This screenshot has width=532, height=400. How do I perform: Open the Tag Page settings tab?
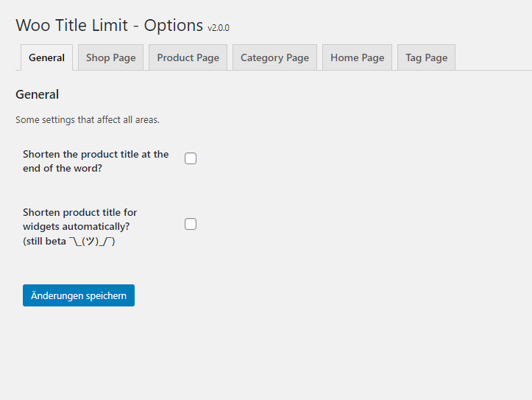[427, 57]
